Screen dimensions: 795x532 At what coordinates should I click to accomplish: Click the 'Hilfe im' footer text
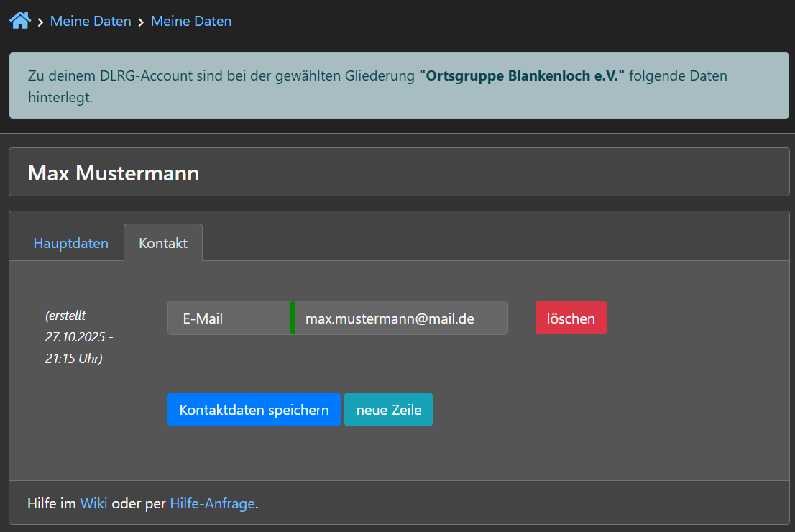click(x=52, y=503)
